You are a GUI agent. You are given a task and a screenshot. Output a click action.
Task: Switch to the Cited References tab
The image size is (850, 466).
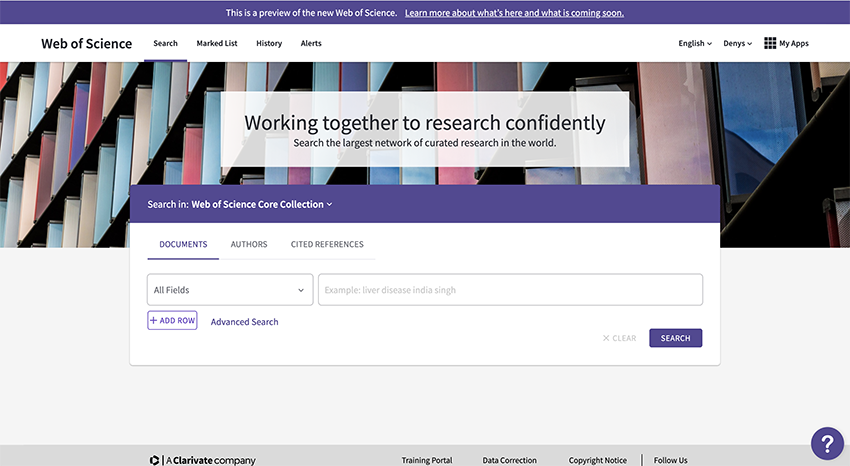[x=327, y=244]
